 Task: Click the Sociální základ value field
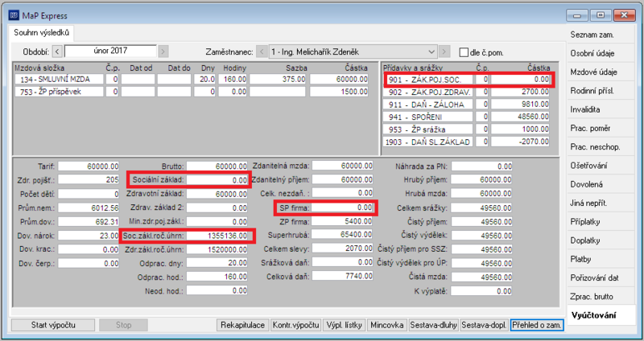tap(217, 179)
